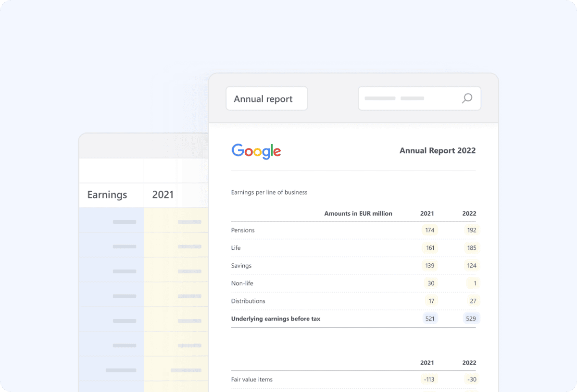Click the Underlying earnings before tax row
Viewport: 577px width, 392px height.
[276, 318]
